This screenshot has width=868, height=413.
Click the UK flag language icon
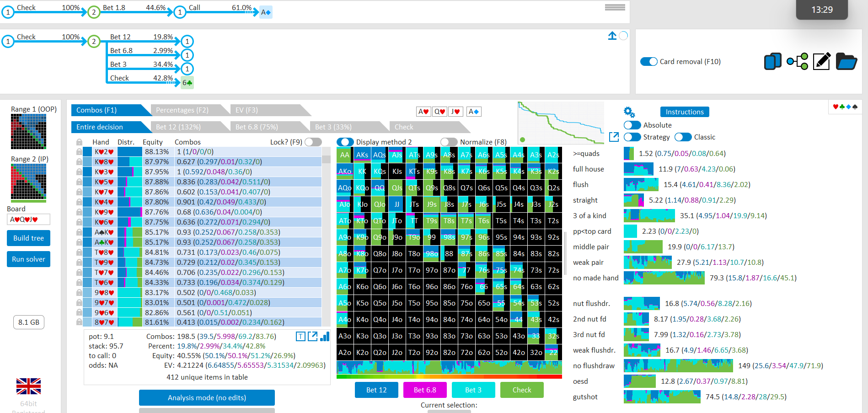click(28, 386)
